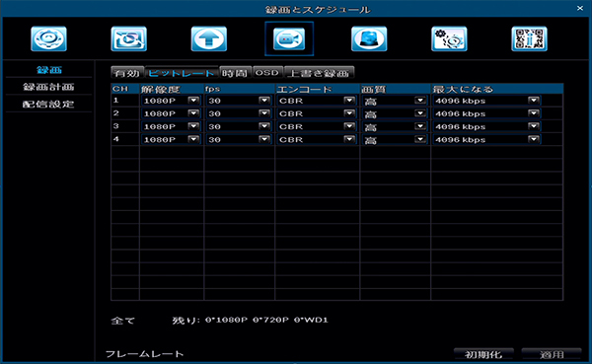The width and height of the screenshot is (592, 364).
Task: Click channel number 2 cell
Action: click(125, 113)
